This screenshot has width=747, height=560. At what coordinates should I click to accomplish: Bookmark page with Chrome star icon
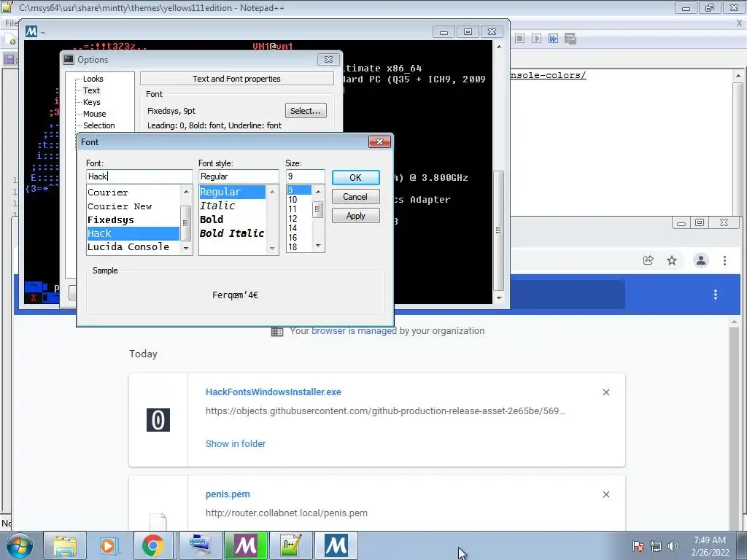[672, 260]
